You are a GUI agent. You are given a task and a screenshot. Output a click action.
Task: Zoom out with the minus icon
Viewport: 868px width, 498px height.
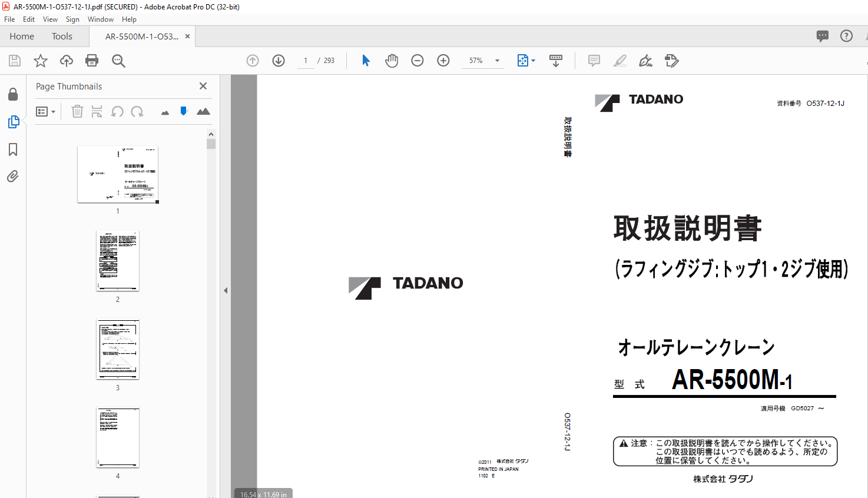(418, 61)
